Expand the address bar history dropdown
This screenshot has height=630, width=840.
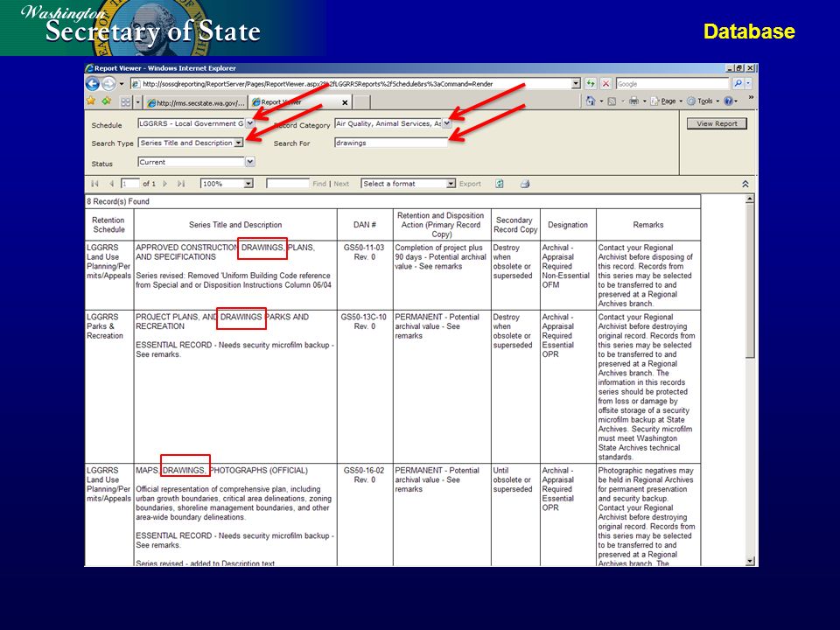click(x=576, y=84)
